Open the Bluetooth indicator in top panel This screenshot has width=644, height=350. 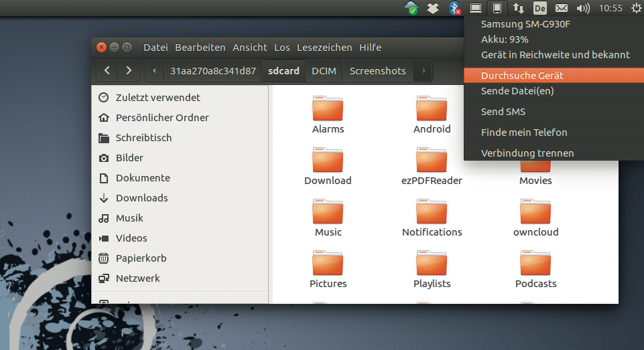454,8
